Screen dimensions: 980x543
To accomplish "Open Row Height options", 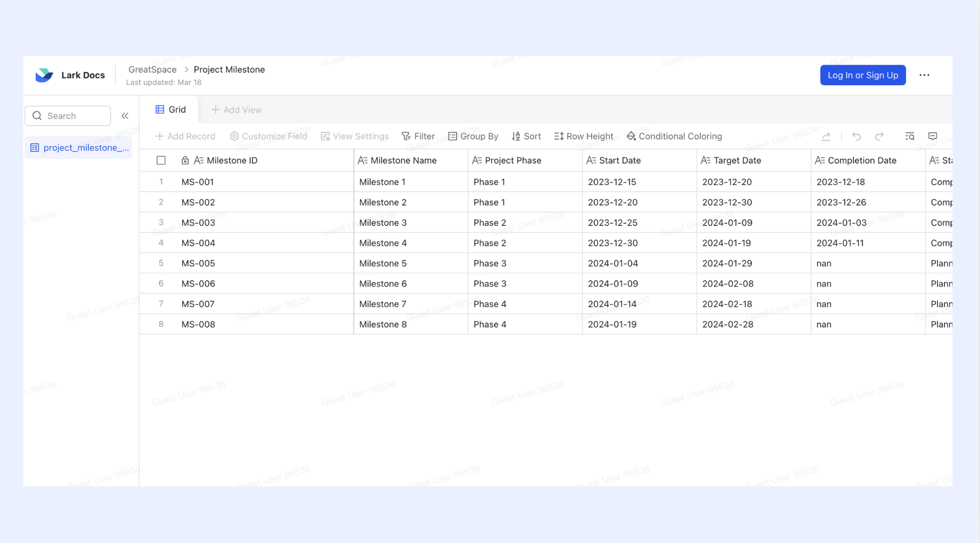I will [583, 136].
